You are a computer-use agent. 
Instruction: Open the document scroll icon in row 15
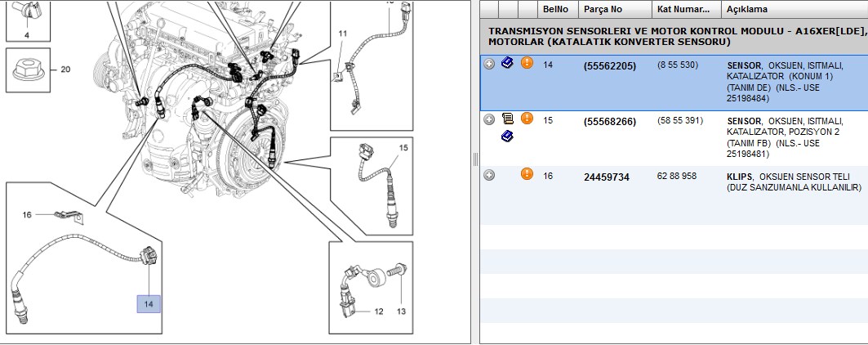(x=507, y=119)
